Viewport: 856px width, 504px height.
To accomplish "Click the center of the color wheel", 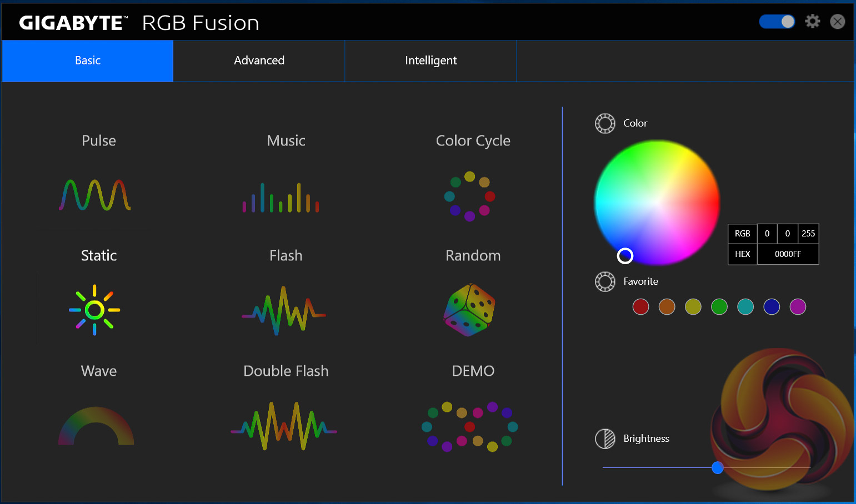I will coord(657,203).
